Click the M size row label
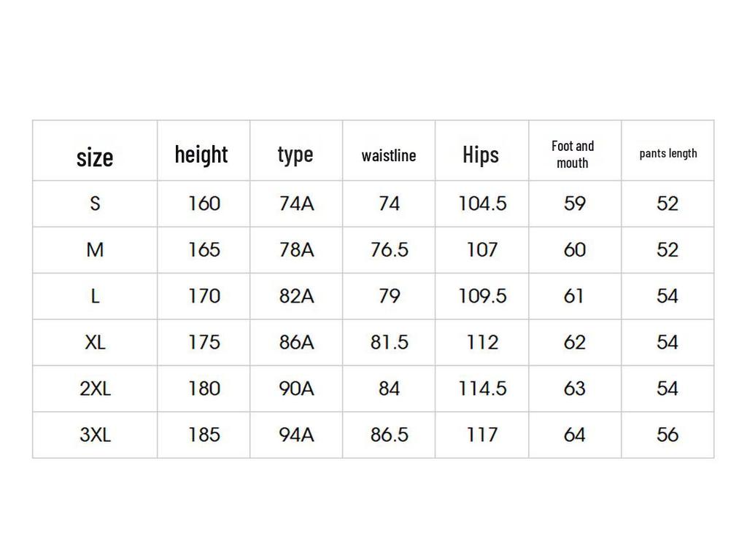 tap(95, 250)
